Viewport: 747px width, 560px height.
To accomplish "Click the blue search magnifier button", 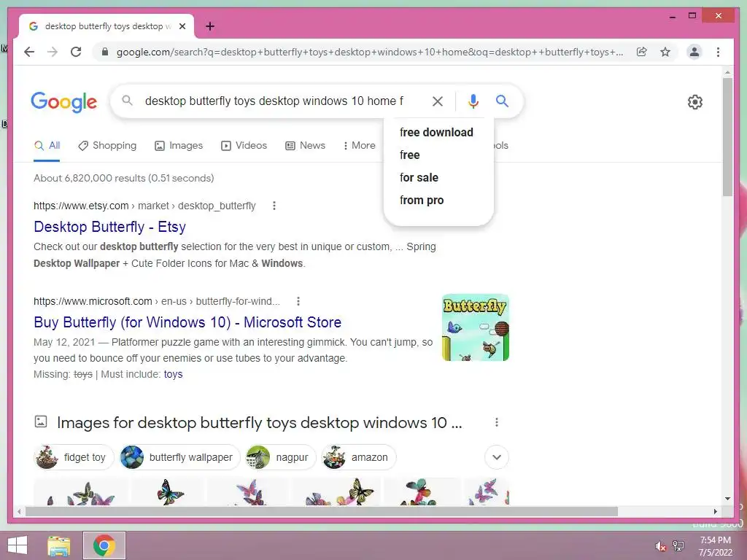I will point(502,101).
